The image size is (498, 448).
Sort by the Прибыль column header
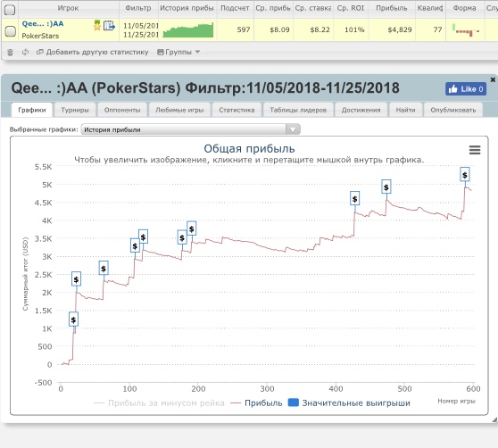click(x=391, y=8)
